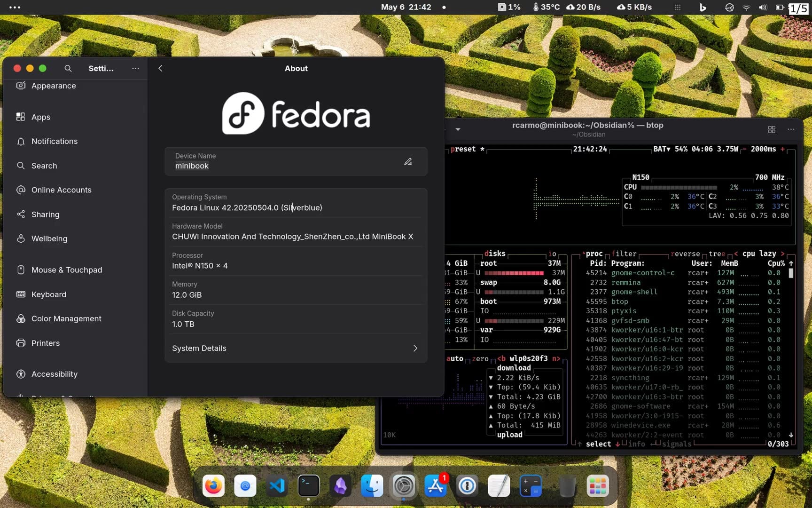This screenshot has height=508, width=812.
Task: Click the Settings gear dock icon
Action: pyautogui.click(x=404, y=486)
